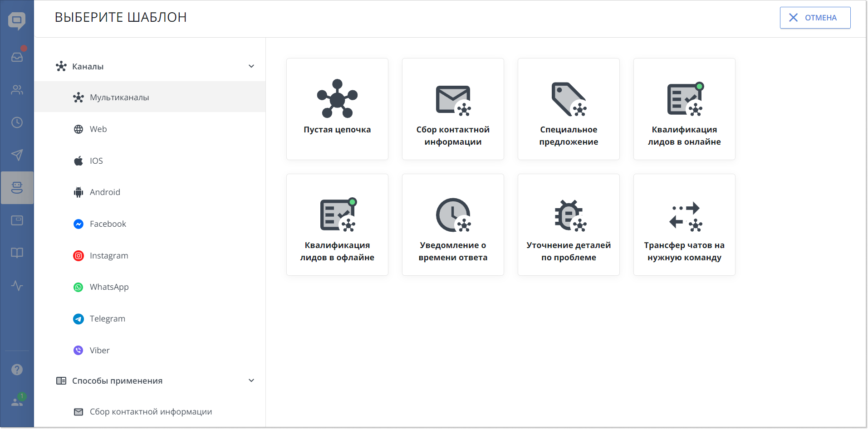Select the chatbot robot sidebar icon
The image size is (868, 429).
click(x=17, y=188)
